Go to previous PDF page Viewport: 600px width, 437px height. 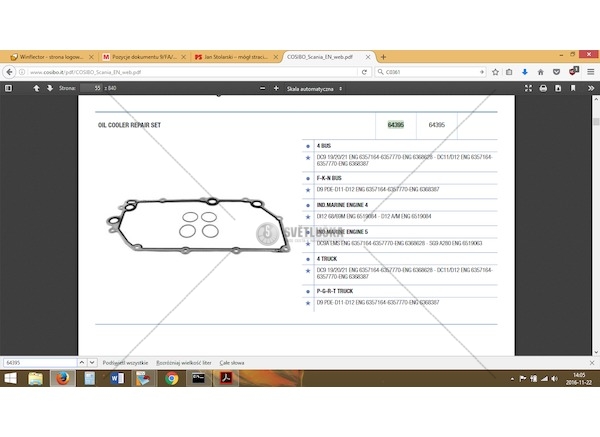pyautogui.click(x=36, y=88)
